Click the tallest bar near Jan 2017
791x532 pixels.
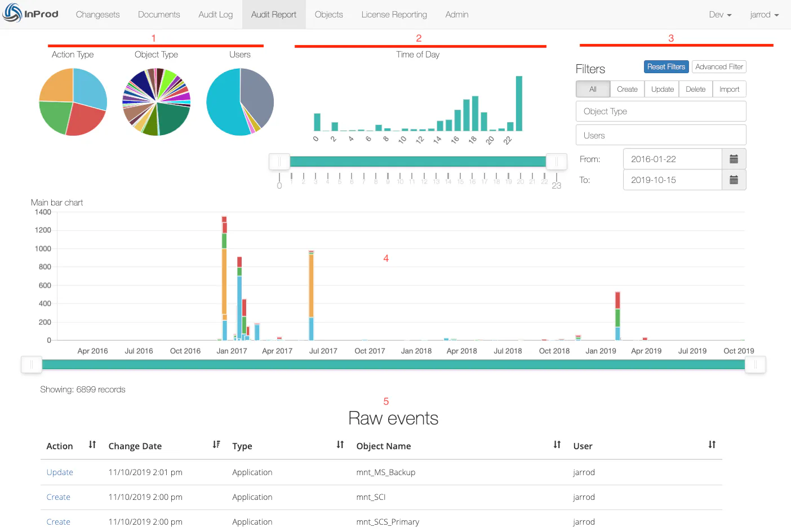224,278
